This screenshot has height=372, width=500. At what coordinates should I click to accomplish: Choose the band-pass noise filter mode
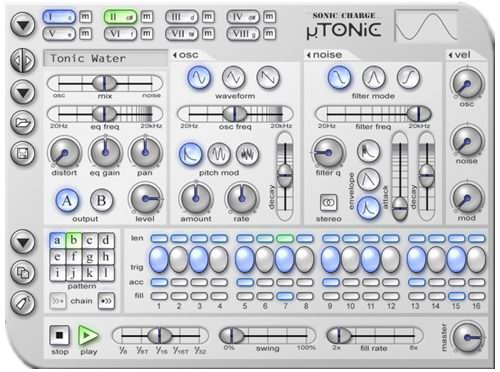pyautogui.click(x=374, y=77)
